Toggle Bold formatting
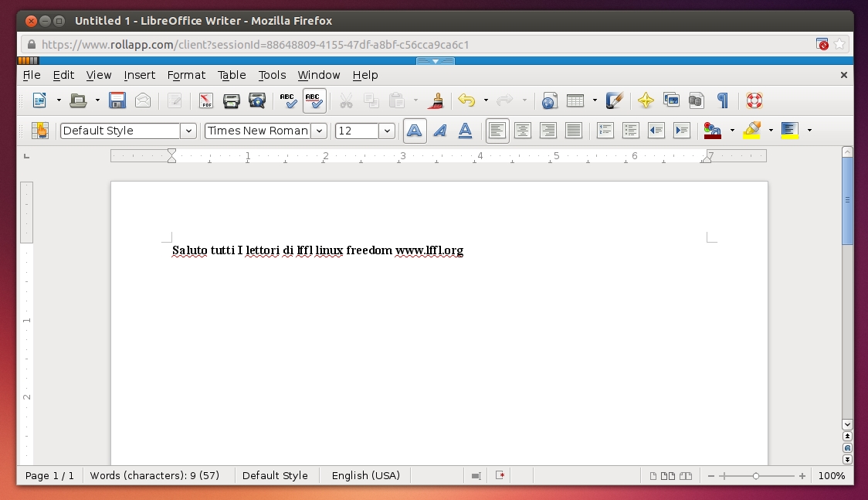 tap(415, 131)
